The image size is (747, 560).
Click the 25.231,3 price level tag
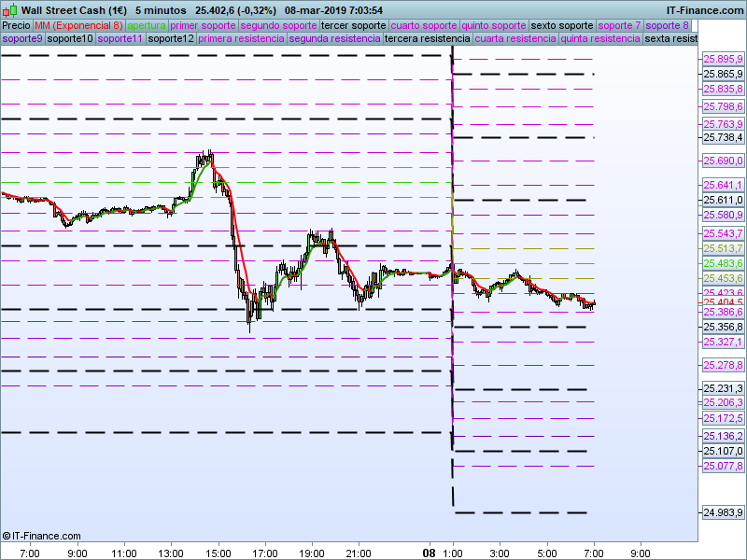coord(723,388)
